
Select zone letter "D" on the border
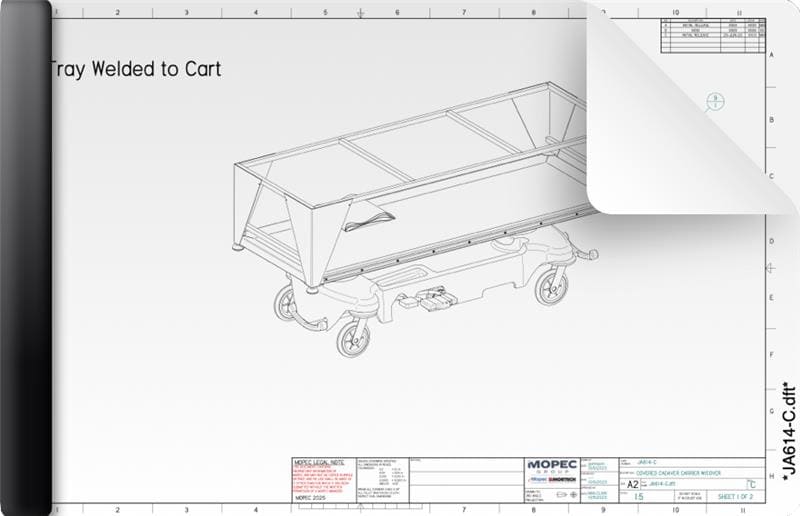[771, 241]
